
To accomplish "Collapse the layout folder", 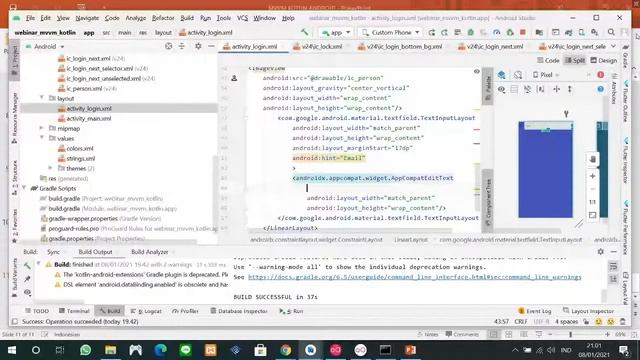I will [42, 98].
